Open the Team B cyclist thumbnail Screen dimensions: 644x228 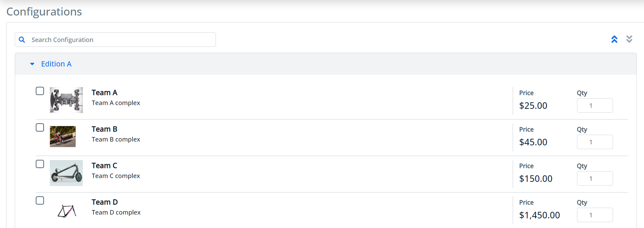(63, 136)
